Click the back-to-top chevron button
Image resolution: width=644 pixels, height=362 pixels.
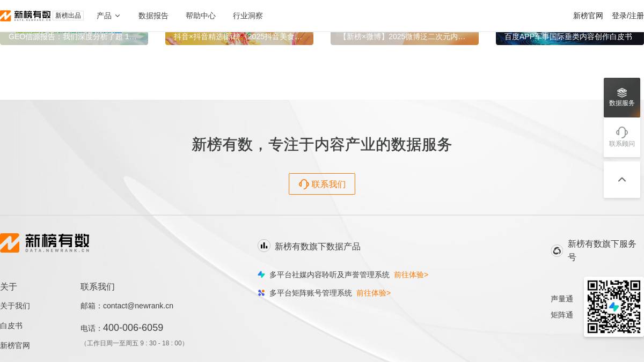(x=622, y=180)
